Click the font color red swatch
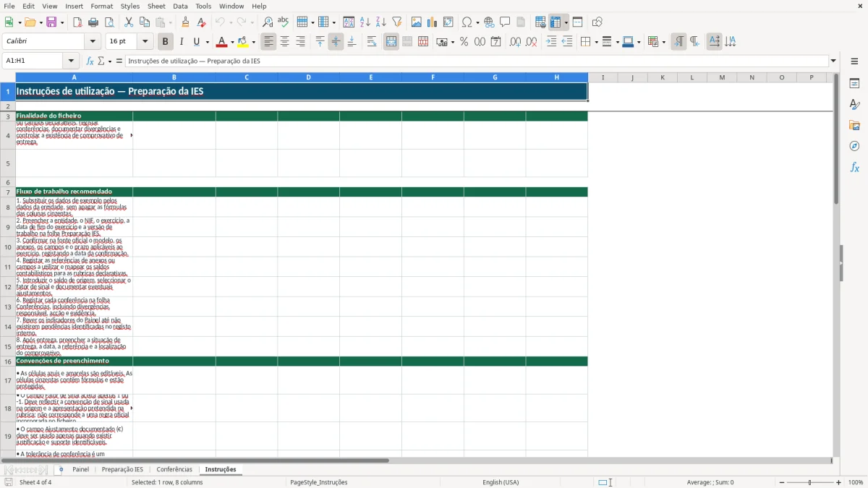868x488 pixels. (222, 42)
